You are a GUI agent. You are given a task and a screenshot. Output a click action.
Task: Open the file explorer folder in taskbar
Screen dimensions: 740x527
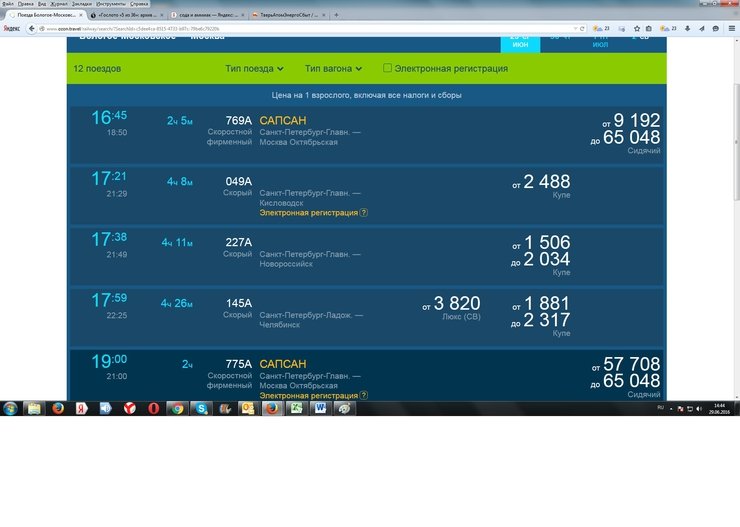tap(34, 408)
